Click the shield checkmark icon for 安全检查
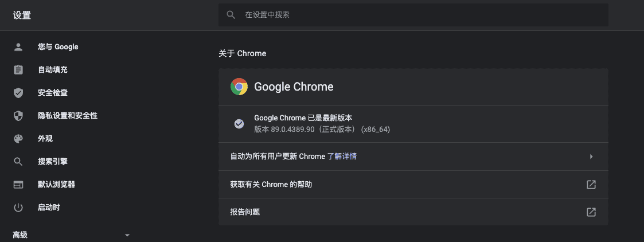This screenshot has width=644, height=242. (x=18, y=93)
